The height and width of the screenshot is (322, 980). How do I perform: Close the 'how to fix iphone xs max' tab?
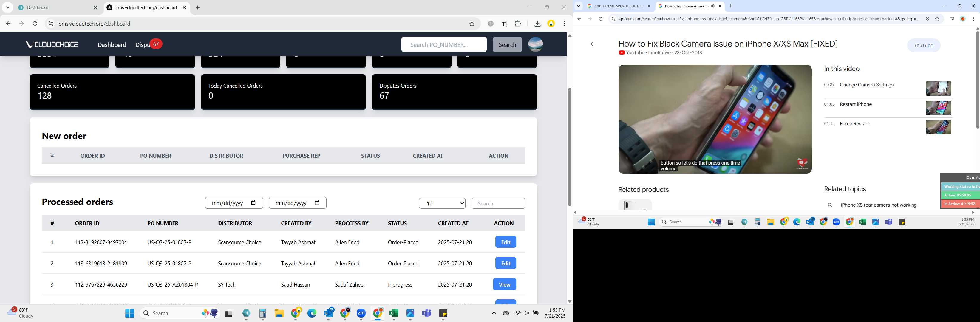tap(720, 6)
